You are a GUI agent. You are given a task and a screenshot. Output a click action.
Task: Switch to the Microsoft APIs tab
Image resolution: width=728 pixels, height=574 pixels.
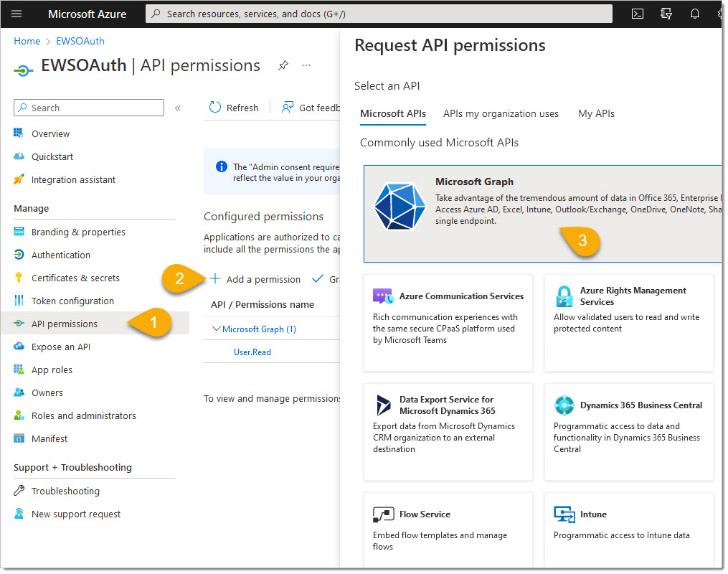point(394,114)
